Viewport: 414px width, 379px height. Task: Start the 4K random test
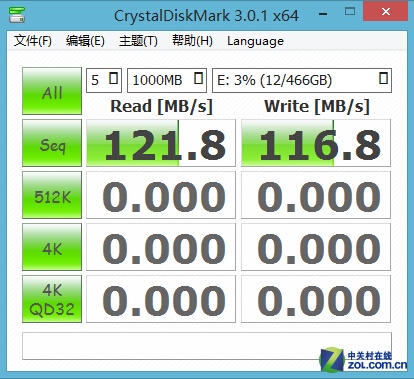point(52,247)
